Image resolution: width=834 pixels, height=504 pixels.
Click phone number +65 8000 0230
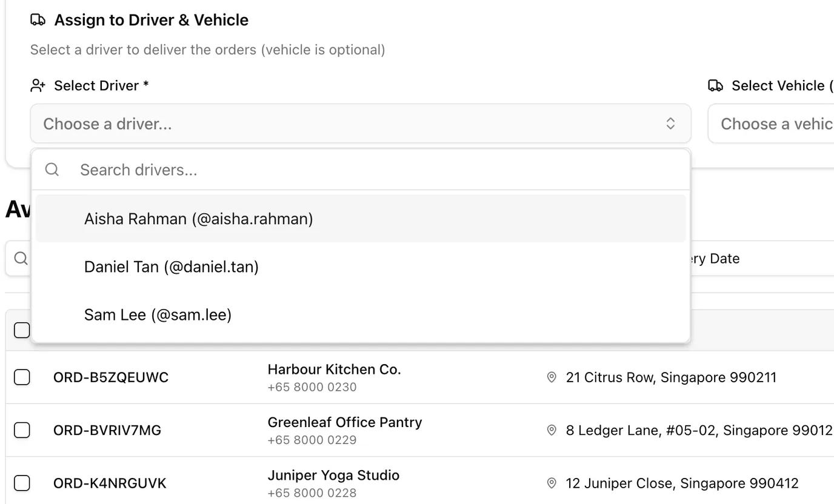coord(312,387)
